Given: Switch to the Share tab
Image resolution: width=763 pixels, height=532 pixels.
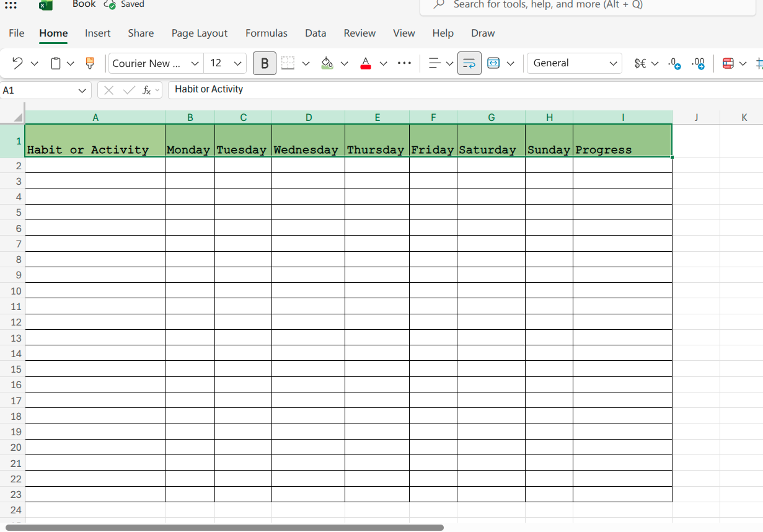Looking at the screenshot, I should (141, 33).
